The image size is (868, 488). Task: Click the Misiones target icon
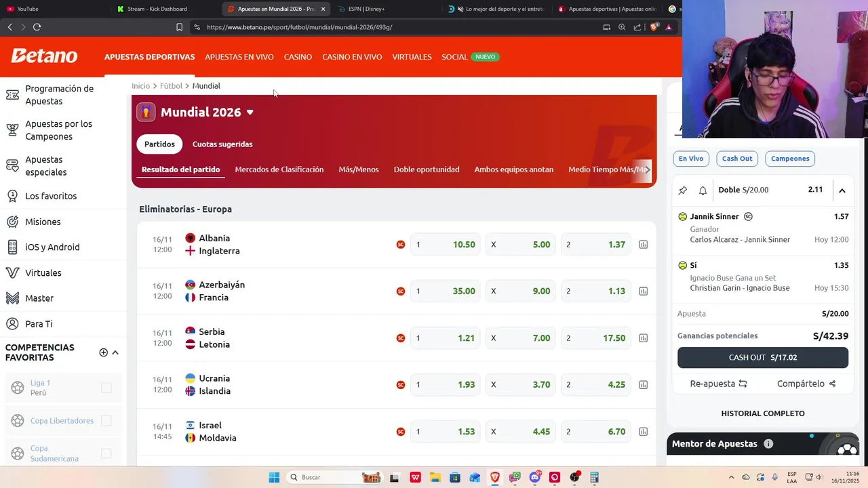12,222
